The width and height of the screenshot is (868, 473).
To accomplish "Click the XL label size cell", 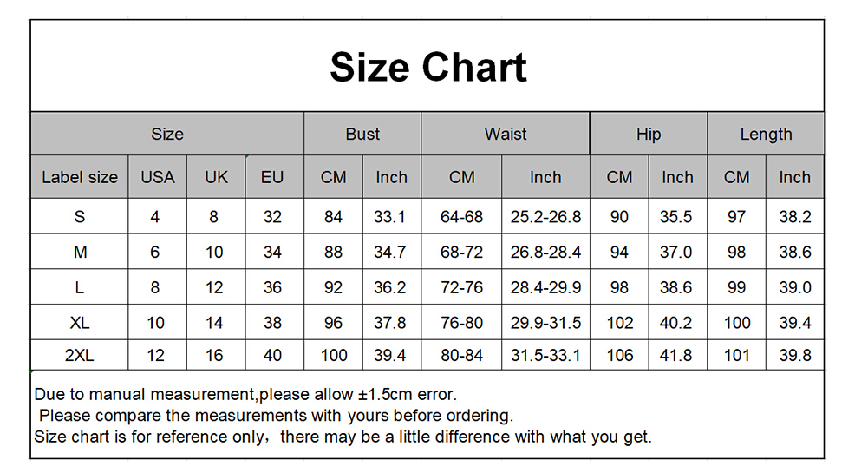I will pos(80,323).
